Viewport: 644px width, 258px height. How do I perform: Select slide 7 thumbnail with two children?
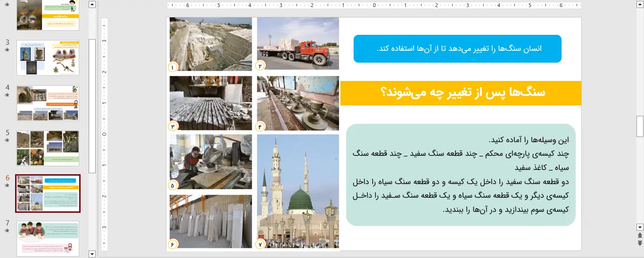pyautogui.click(x=48, y=239)
